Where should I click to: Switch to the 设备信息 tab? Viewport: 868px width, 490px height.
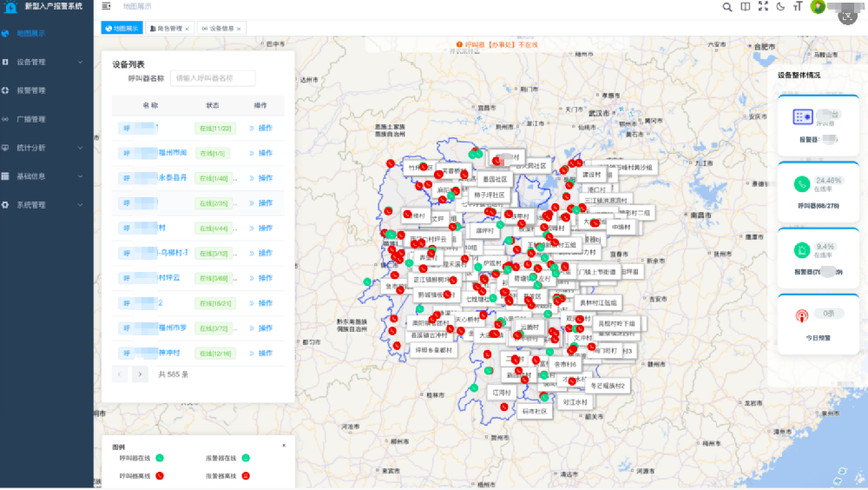(217, 29)
